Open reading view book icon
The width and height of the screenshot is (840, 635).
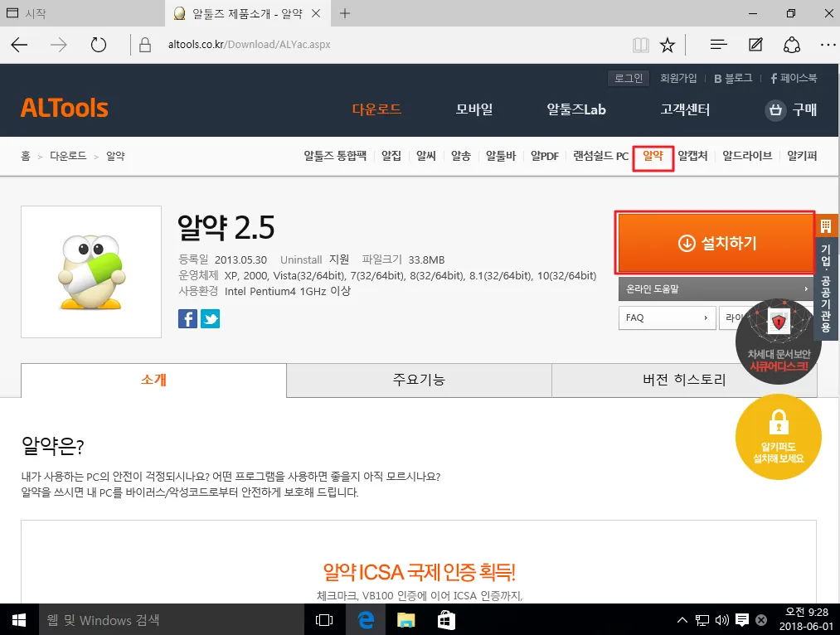point(641,45)
